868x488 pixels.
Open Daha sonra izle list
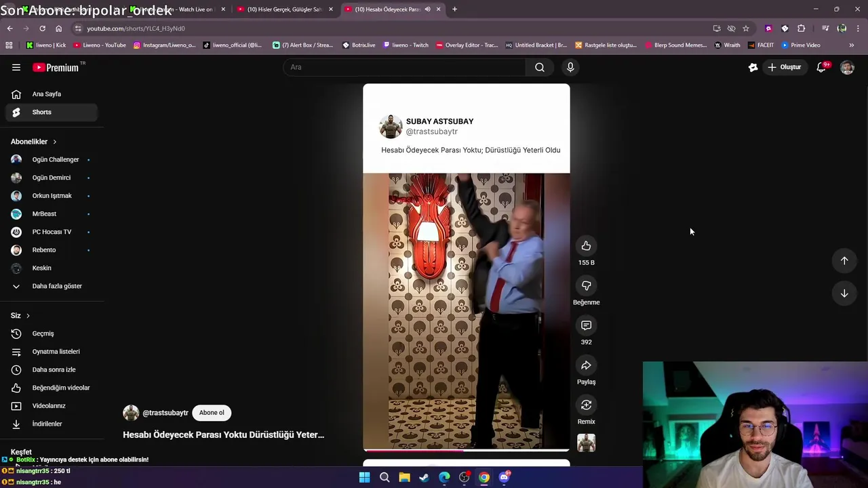click(52, 369)
